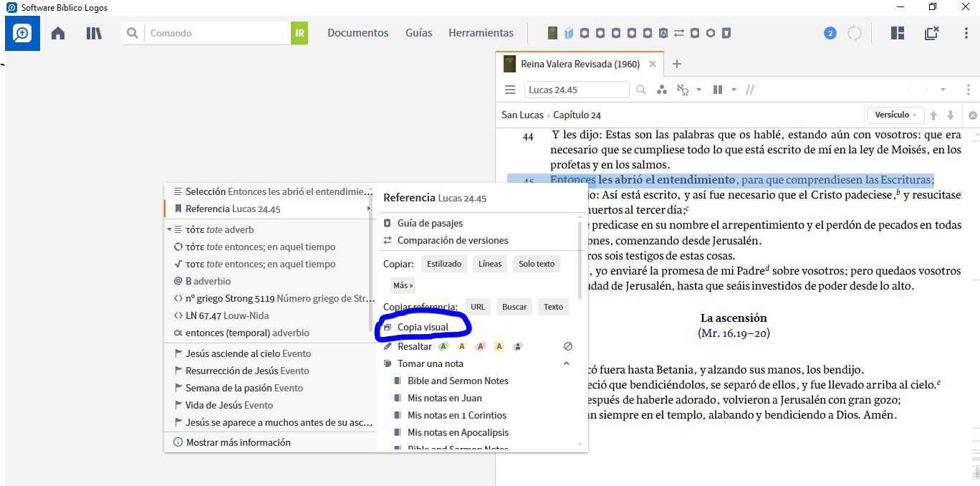Open Comparación de versiones
This screenshot has width=980, height=486.
click(453, 240)
